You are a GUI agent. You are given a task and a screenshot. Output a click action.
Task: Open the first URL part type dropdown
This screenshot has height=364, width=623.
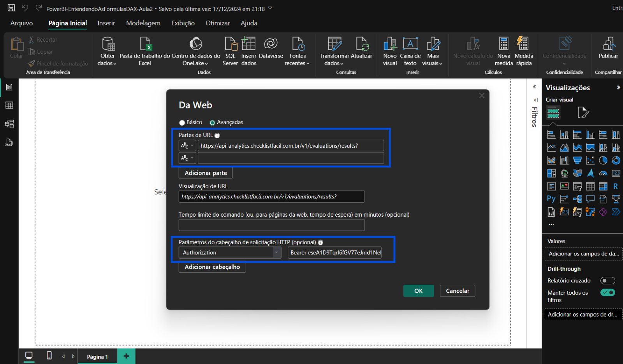pos(187,146)
